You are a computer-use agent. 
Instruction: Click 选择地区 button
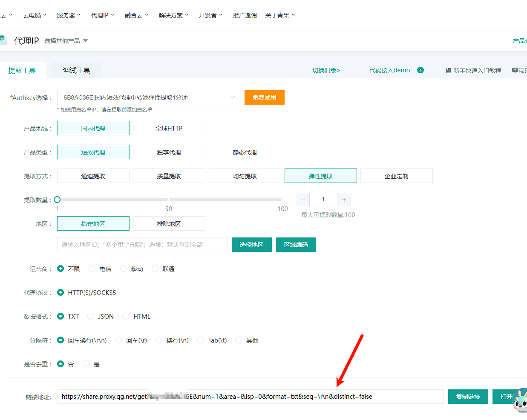click(252, 245)
